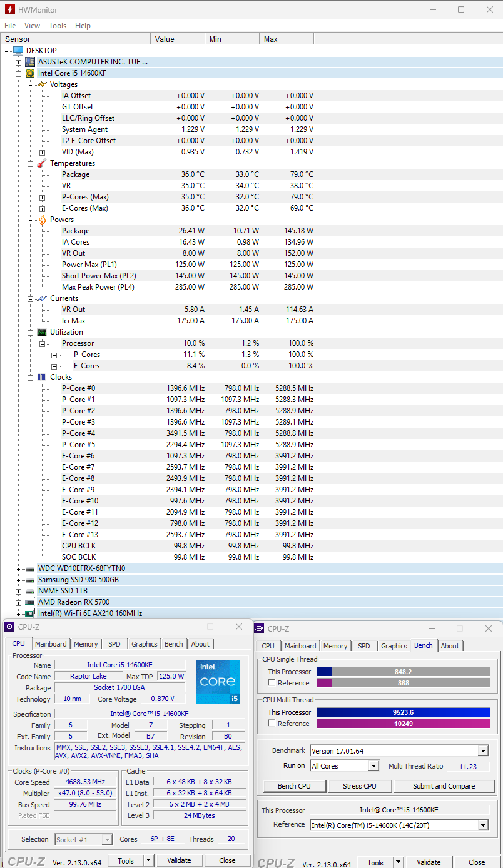Click the Multi Thread 9523.6 score bar
503x868 pixels.
tap(404, 712)
